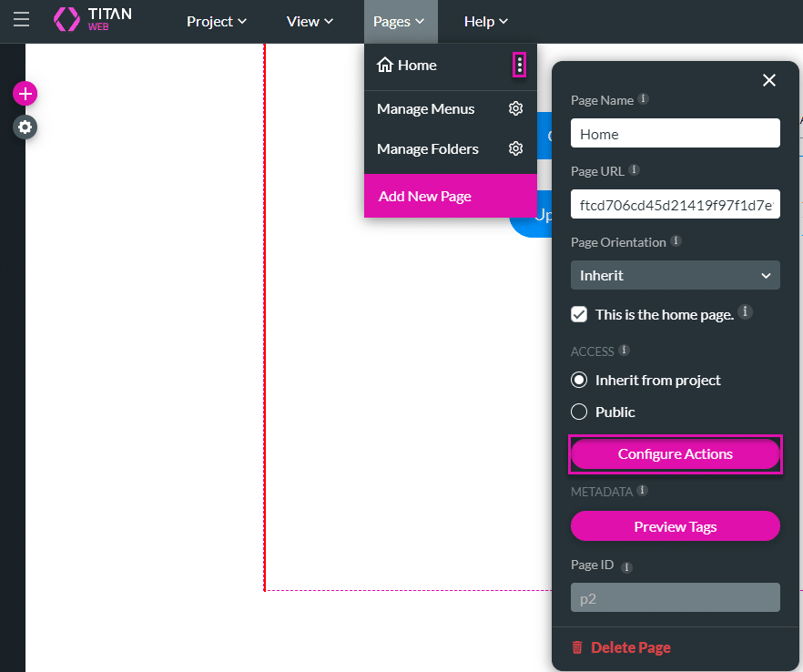Click the home icon next to Home
Viewport: 803px width, 672px height.
click(386, 65)
